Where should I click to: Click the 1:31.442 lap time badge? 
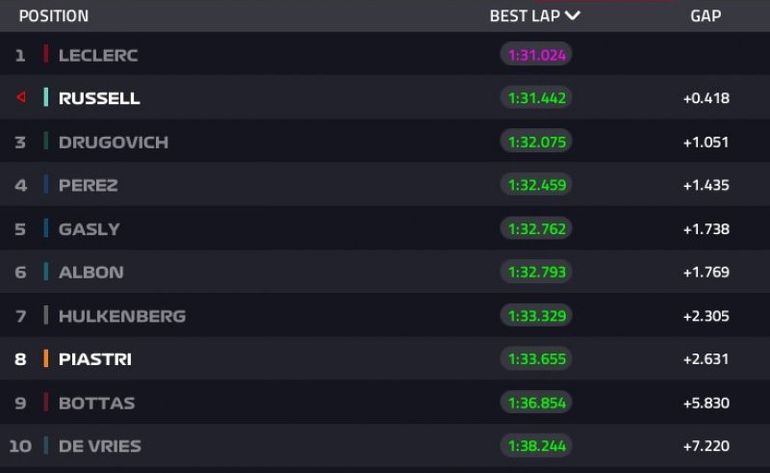[x=536, y=98]
